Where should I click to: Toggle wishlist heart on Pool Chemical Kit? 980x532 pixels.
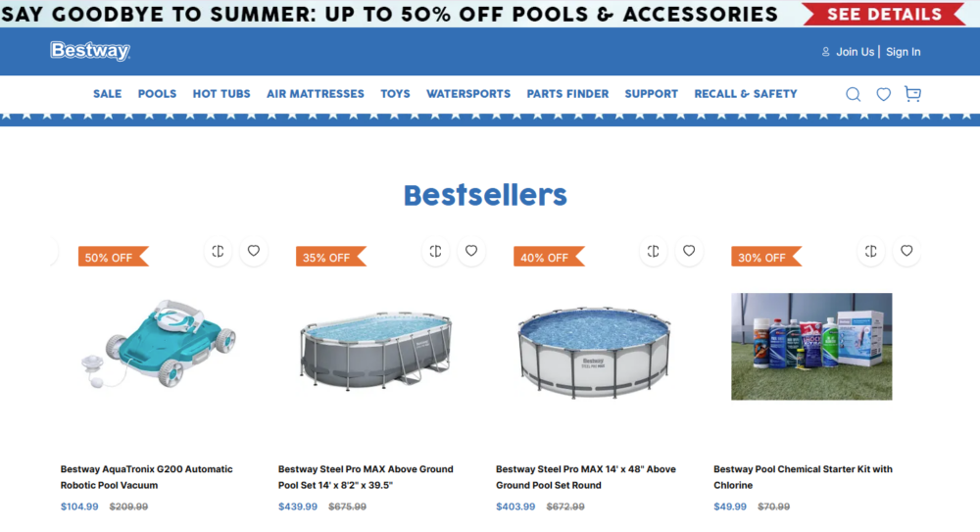click(x=906, y=251)
